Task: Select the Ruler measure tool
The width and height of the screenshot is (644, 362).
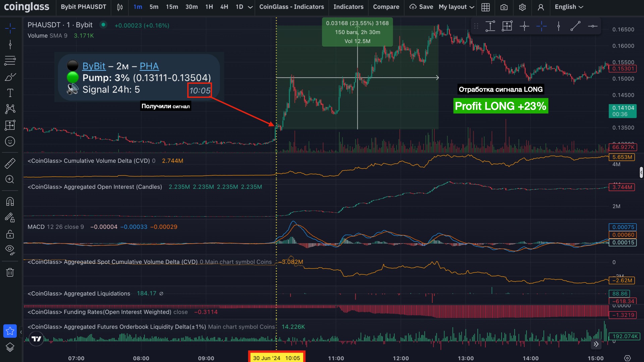Action: coord(10,163)
